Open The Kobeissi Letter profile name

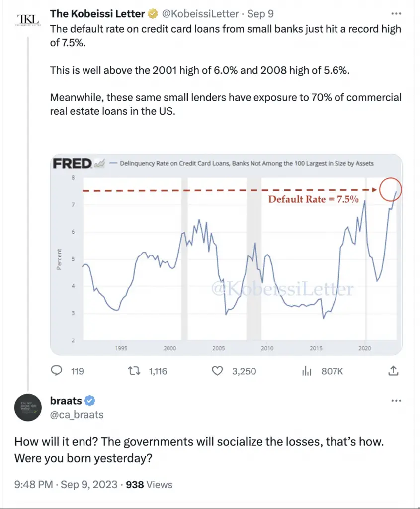(x=97, y=14)
